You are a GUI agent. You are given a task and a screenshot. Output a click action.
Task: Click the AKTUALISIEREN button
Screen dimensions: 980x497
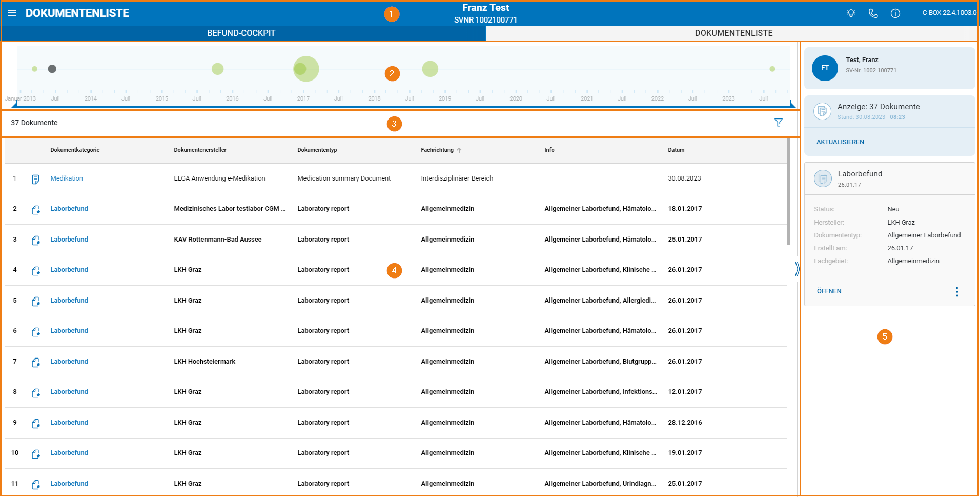click(840, 142)
